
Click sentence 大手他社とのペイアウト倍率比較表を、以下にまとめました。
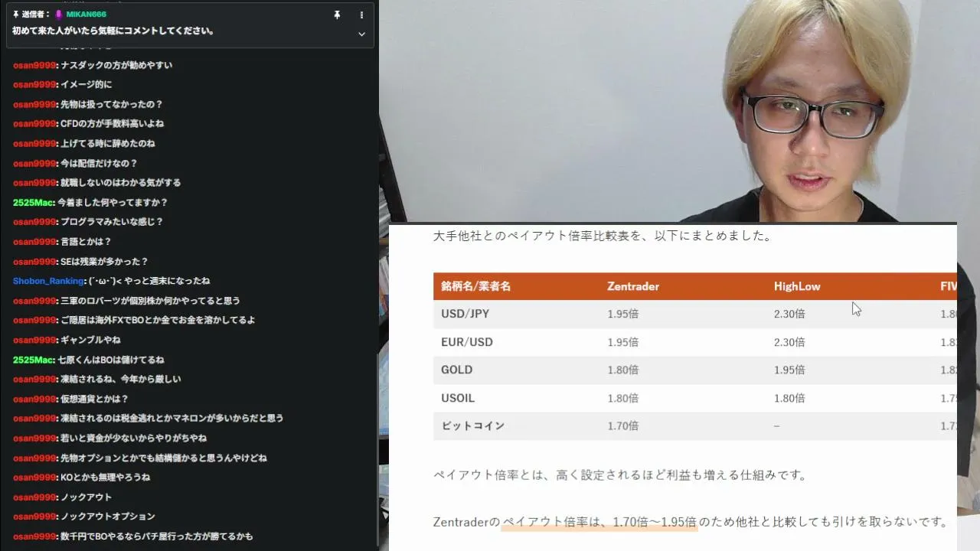(x=603, y=236)
